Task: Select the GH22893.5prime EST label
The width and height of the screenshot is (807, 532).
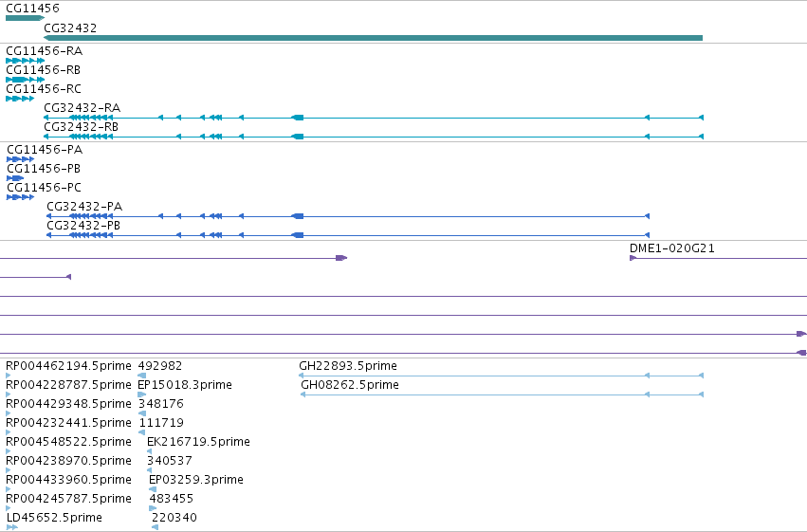Action: [x=348, y=366]
